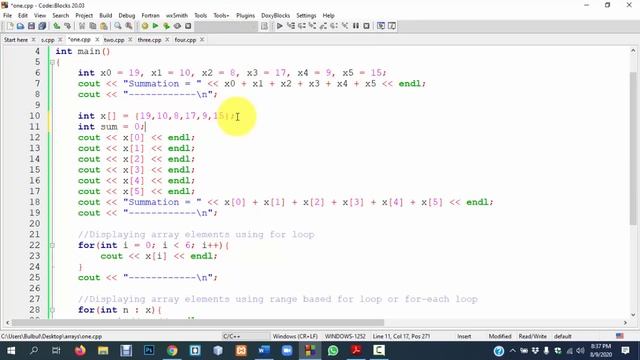Image resolution: width=640 pixels, height=360 pixels.
Task: Click the Cut toolbar icon
Action: tap(82, 26)
